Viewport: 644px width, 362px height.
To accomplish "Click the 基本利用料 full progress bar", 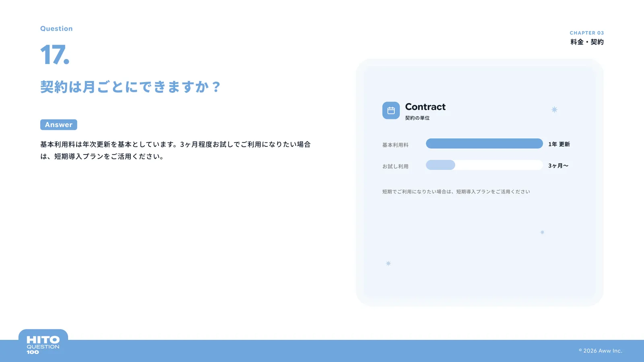I will tap(484, 144).
